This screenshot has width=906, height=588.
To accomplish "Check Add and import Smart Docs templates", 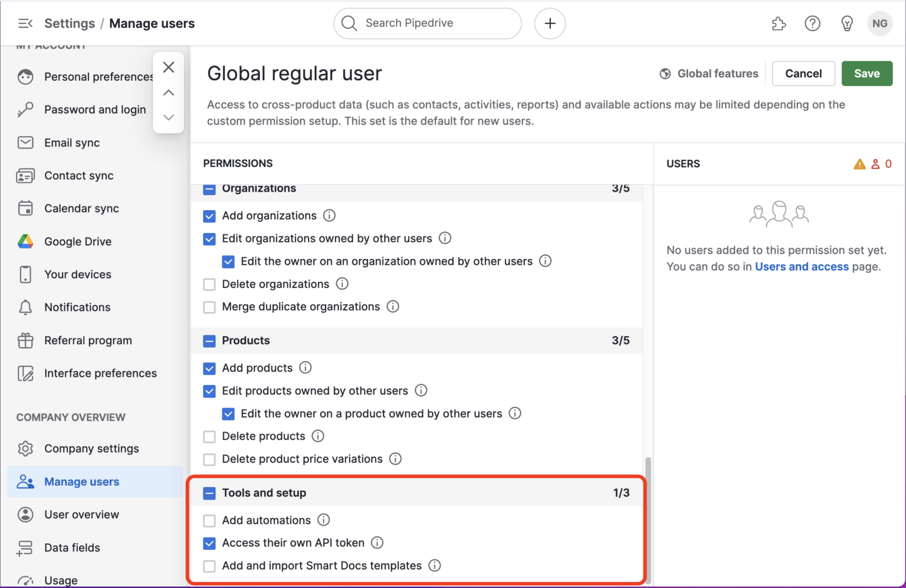I will [x=209, y=566].
